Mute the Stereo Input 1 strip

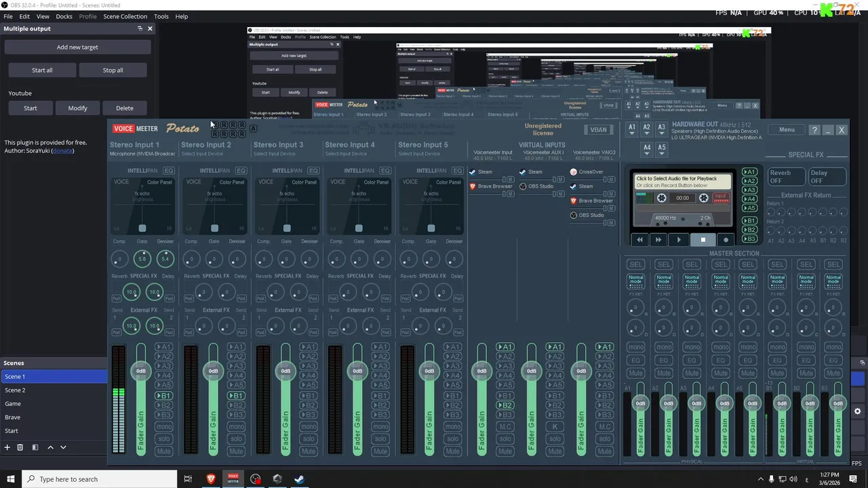coord(163,451)
